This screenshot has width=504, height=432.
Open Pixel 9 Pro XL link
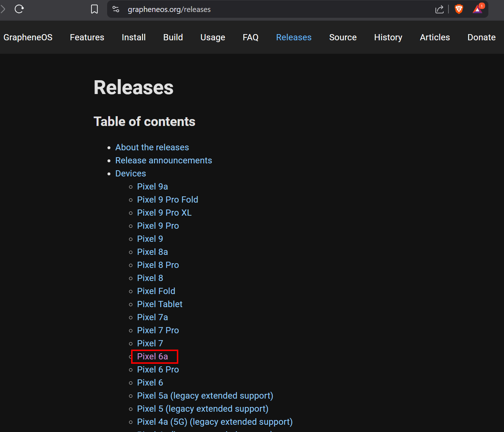click(x=164, y=213)
